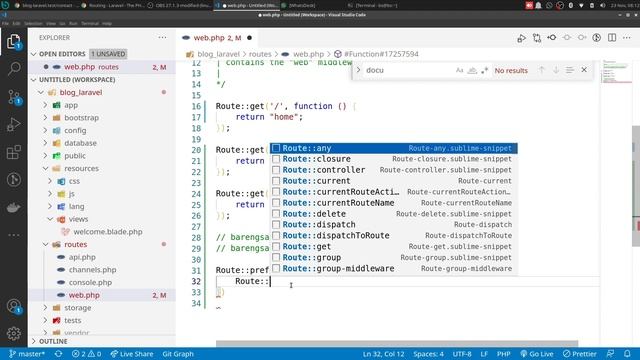Open the Explorer view in activity bar
Screen dimensions: 640x360
13,41
